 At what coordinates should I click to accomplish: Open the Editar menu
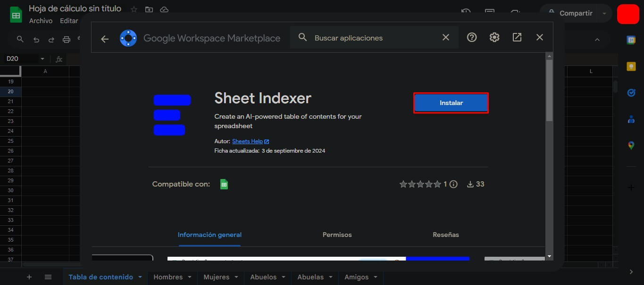(x=69, y=21)
